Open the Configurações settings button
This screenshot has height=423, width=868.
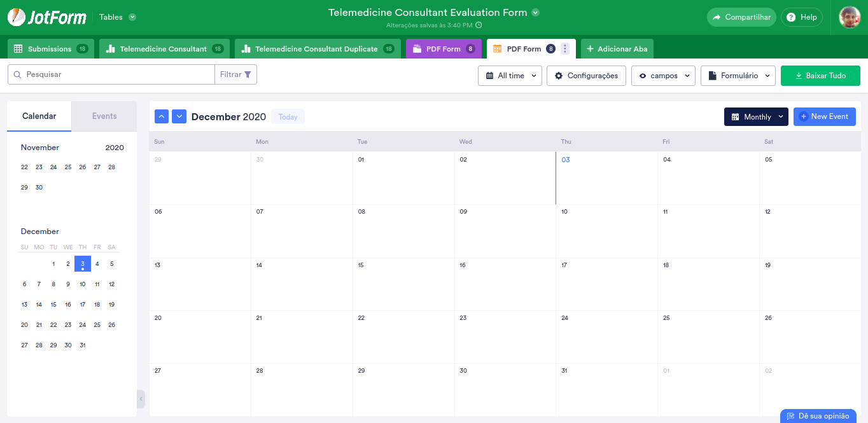point(586,76)
